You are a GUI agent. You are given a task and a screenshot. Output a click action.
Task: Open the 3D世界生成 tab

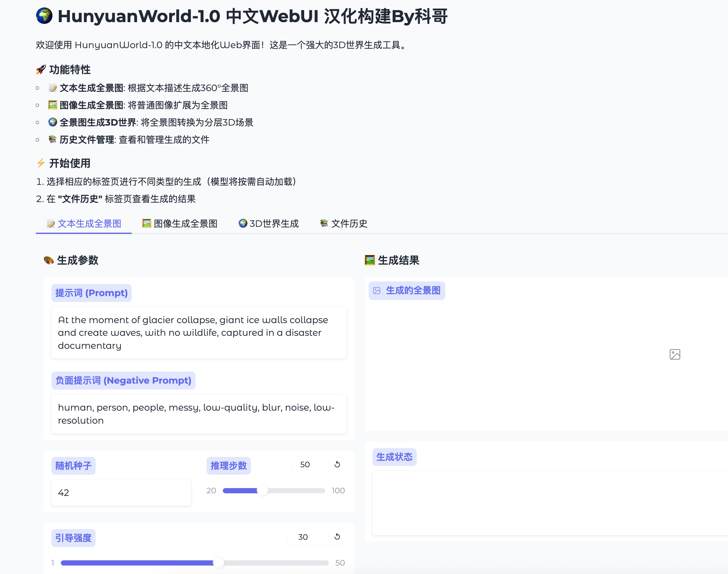tap(268, 224)
